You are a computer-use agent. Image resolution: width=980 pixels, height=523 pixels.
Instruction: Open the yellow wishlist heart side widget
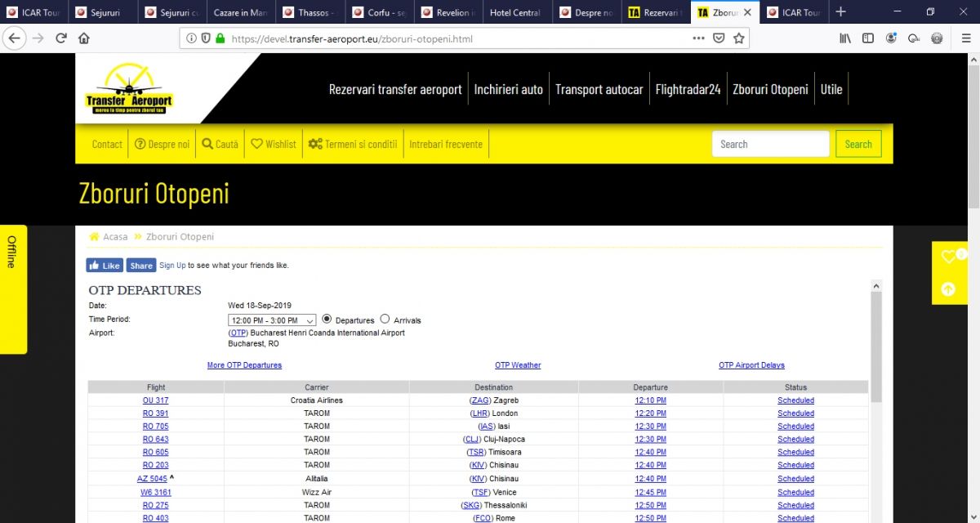(949, 257)
